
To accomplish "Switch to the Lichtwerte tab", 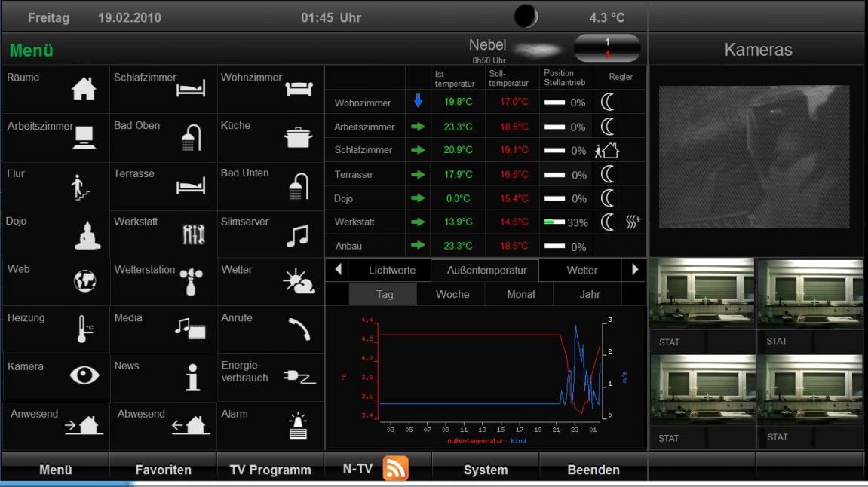I will 391,270.
